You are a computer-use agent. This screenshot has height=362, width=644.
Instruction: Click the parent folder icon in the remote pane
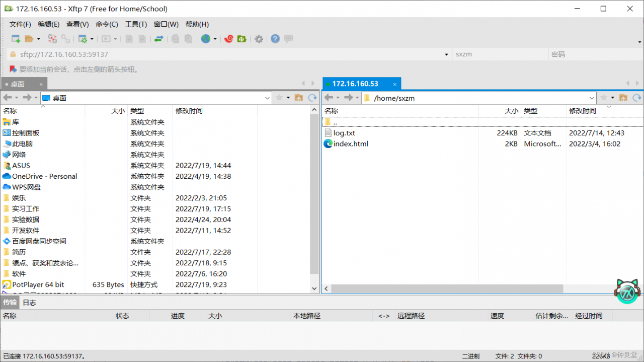click(623, 98)
